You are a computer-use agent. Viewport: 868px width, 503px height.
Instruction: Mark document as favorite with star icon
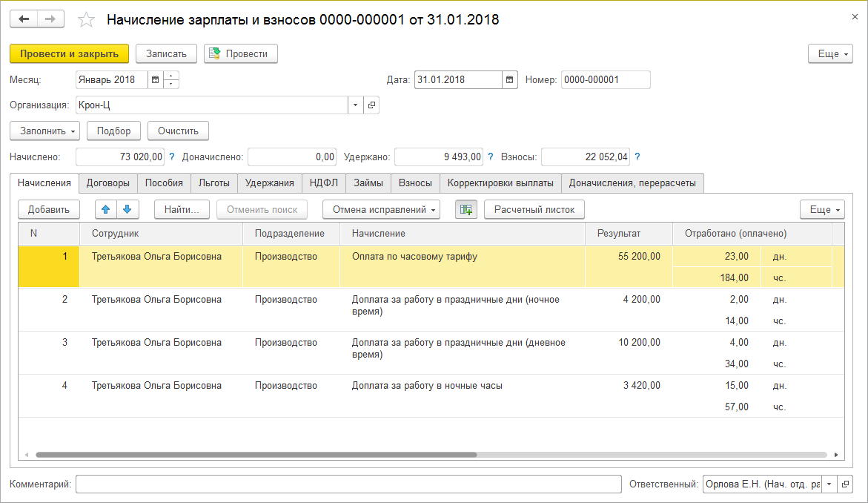coord(86,20)
